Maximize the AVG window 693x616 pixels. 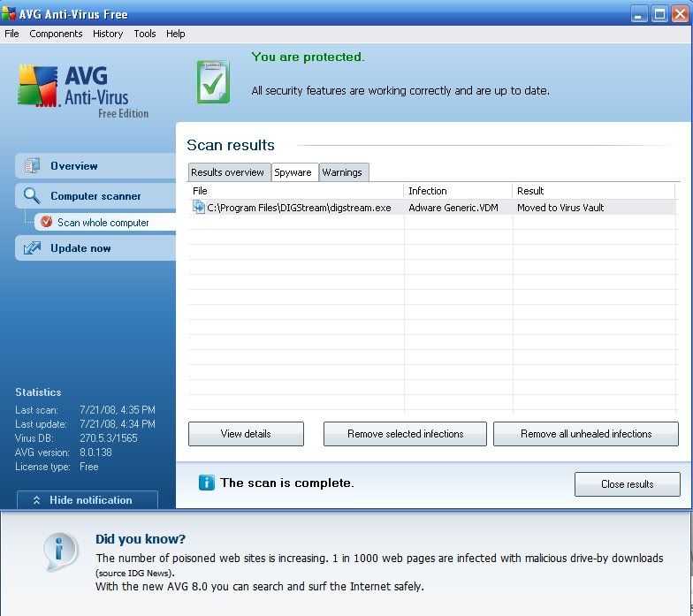[659, 14]
